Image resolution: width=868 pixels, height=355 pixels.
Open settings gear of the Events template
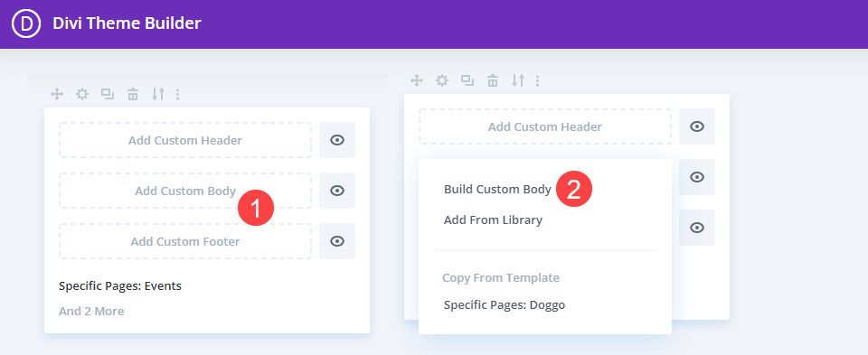point(82,94)
